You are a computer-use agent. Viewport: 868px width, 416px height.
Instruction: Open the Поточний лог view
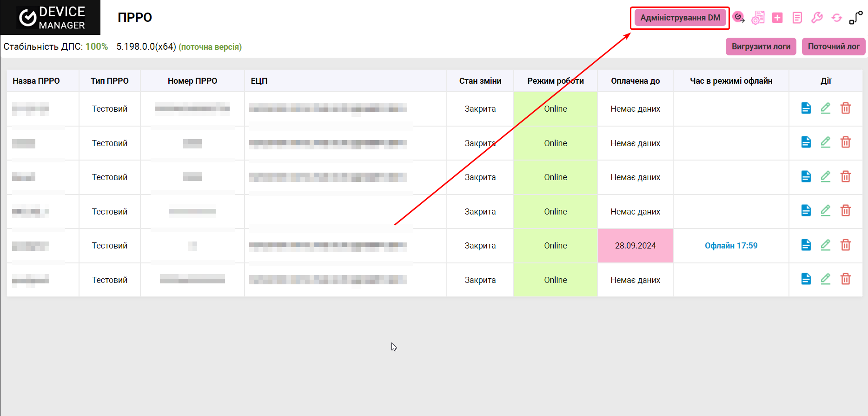[834, 47]
